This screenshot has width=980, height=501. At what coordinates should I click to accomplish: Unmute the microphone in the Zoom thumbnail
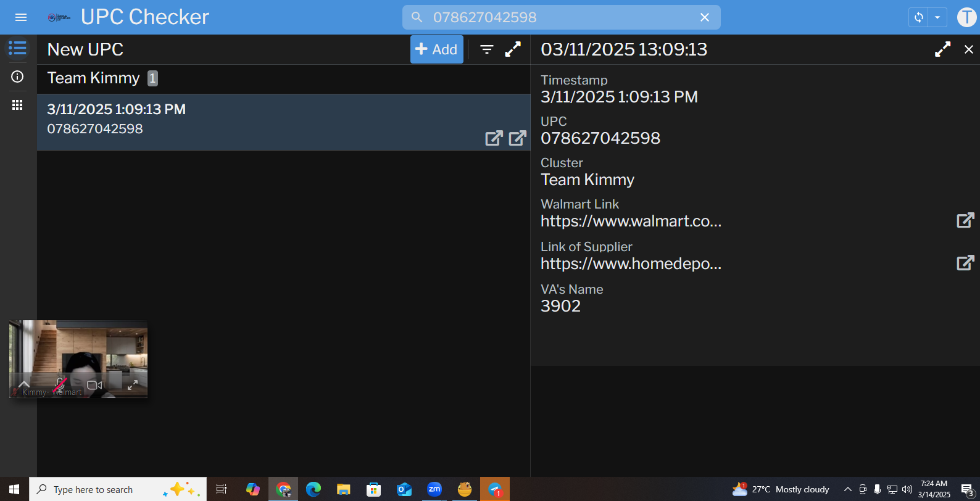(x=60, y=385)
